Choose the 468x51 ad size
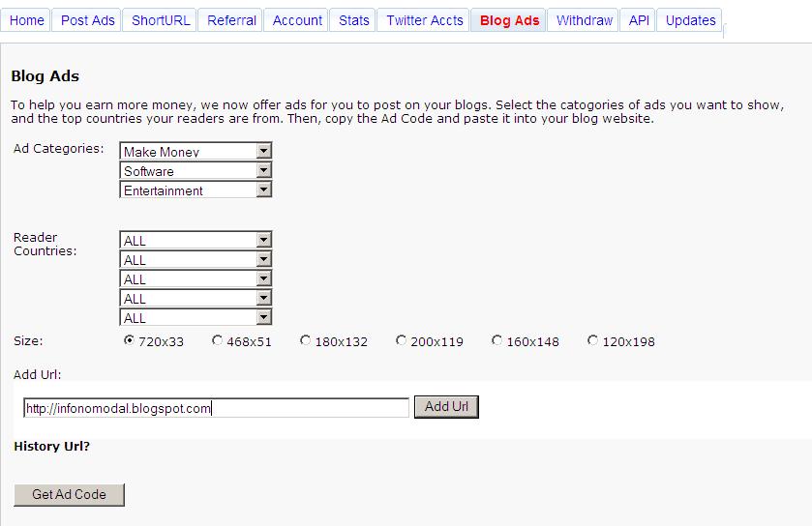Viewport: 812px width, 526px height. 217,340
